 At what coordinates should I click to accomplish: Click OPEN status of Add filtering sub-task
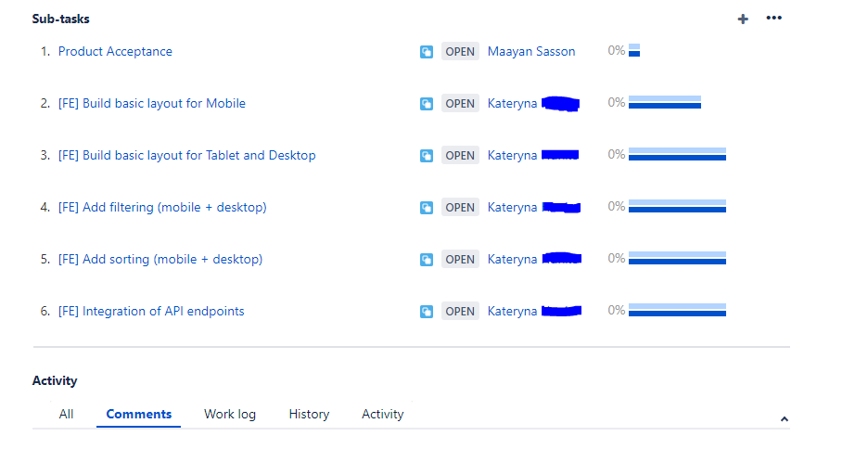pyautogui.click(x=460, y=208)
